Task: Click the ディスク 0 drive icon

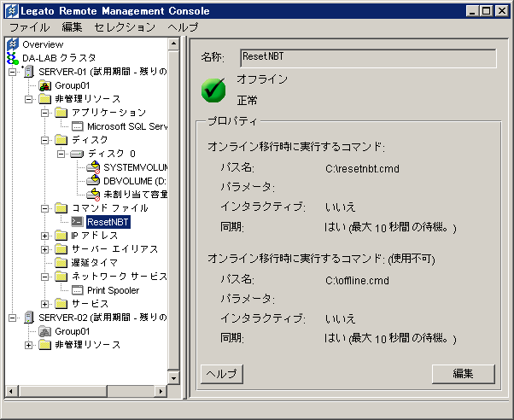Action: pos(78,154)
